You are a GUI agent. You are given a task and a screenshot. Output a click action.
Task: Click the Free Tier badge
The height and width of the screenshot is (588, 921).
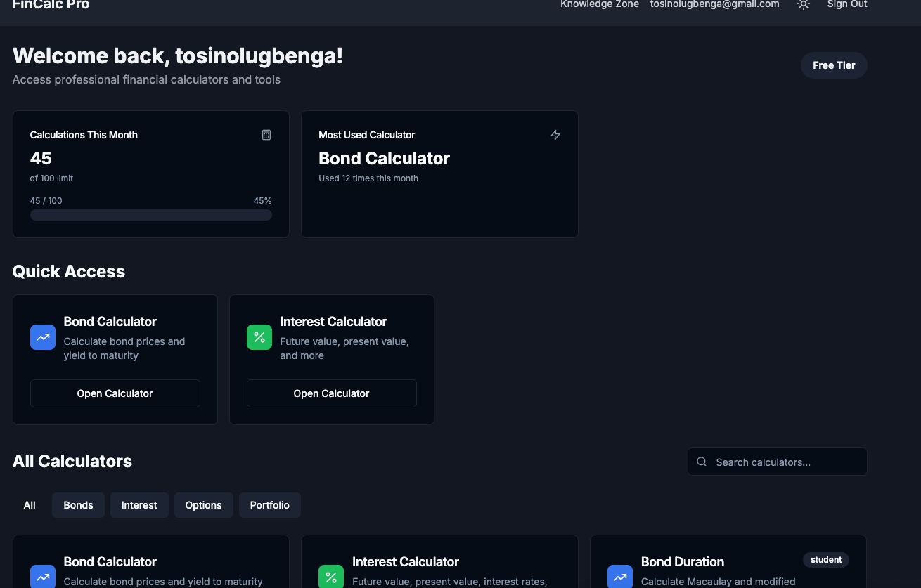(x=834, y=65)
